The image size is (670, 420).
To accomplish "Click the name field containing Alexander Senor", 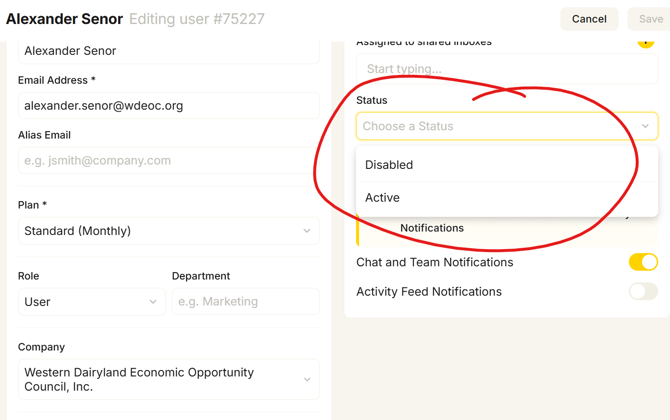I will click(x=168, y=51).
